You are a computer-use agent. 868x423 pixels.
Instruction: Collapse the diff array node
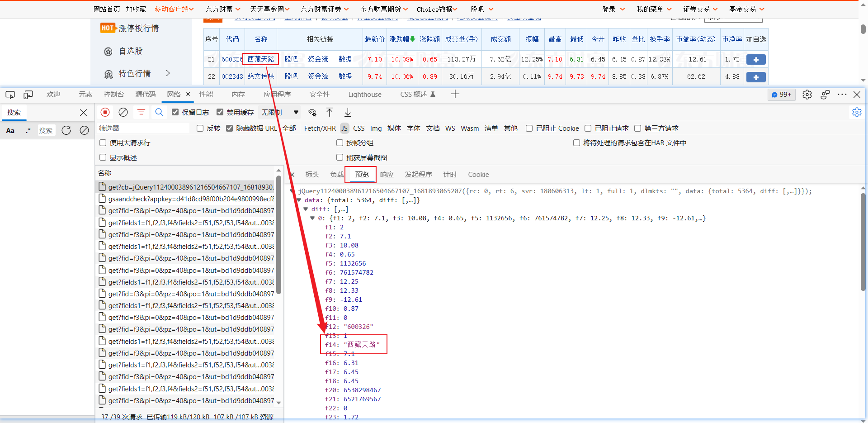(x=306, y=209)
